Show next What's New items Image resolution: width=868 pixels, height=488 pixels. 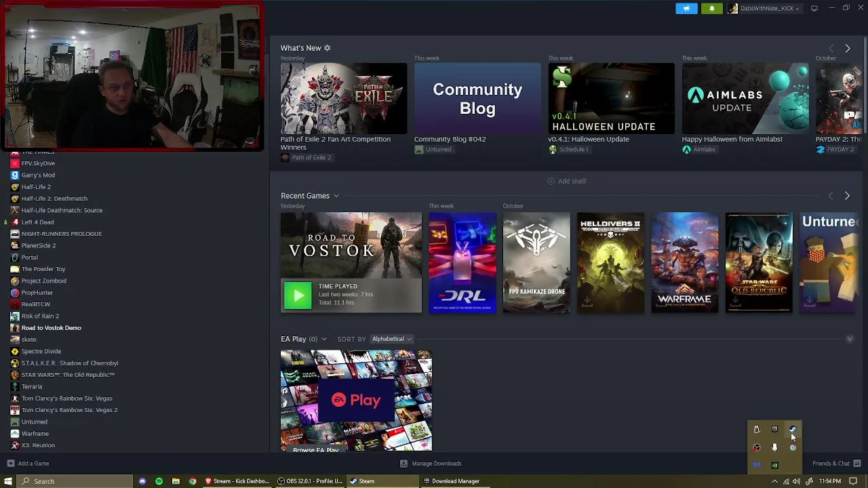click(x=847, y=48)
